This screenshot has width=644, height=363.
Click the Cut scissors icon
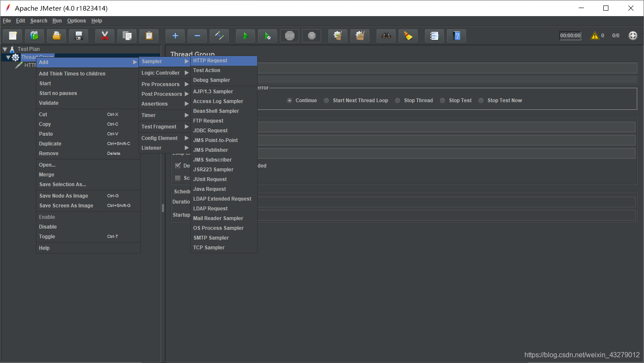click(x=105, y=36)
